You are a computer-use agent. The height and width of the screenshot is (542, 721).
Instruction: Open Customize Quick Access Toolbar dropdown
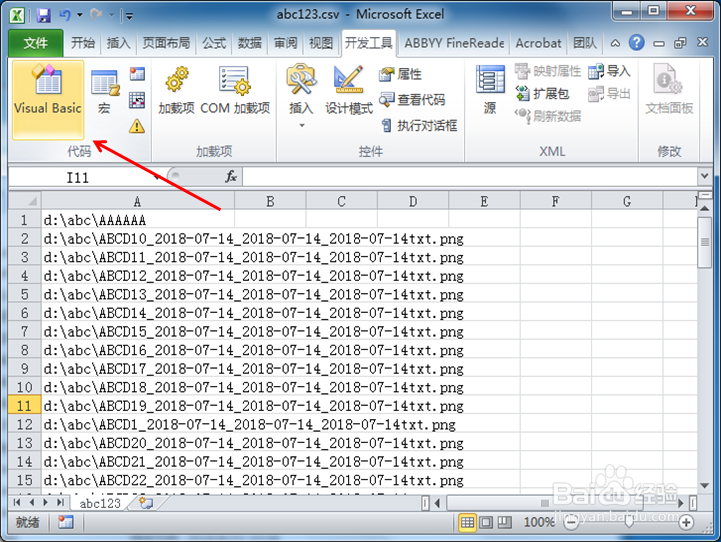[129, 17]
